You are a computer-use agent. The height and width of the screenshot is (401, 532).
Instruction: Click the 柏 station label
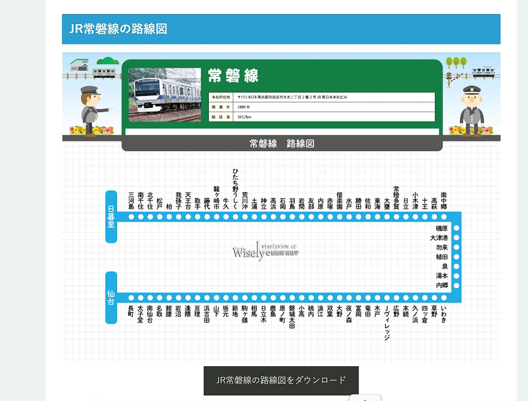pos(169,207)
